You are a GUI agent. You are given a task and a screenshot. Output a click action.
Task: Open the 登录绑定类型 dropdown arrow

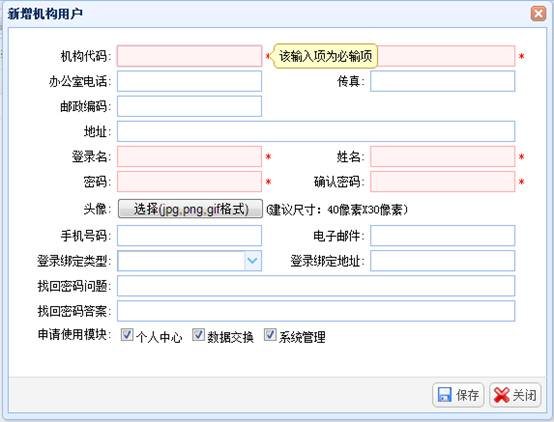253,261
